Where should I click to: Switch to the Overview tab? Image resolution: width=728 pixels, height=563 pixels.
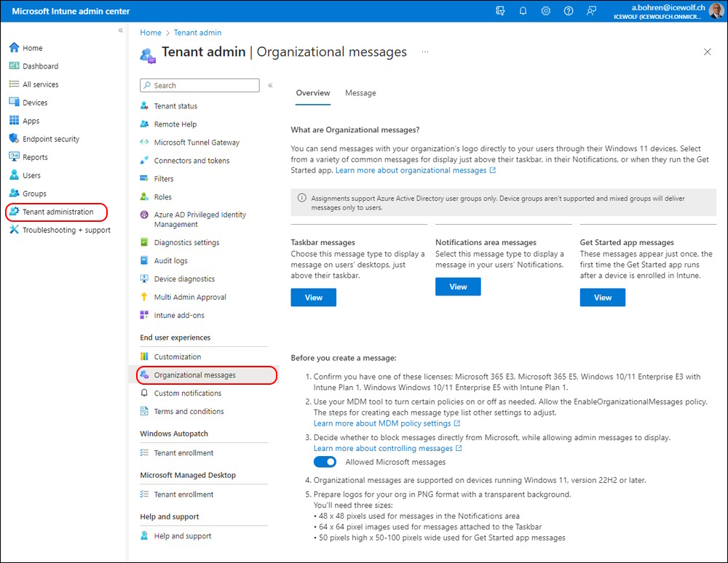313,93
